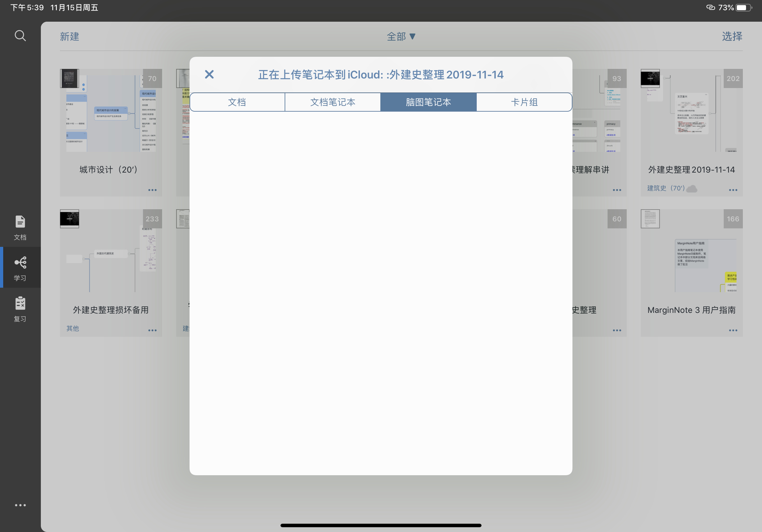The width and height of the screenshot is (762, 532).
Task: Click the 其他 category tag
Action: [x=73, y=329]
